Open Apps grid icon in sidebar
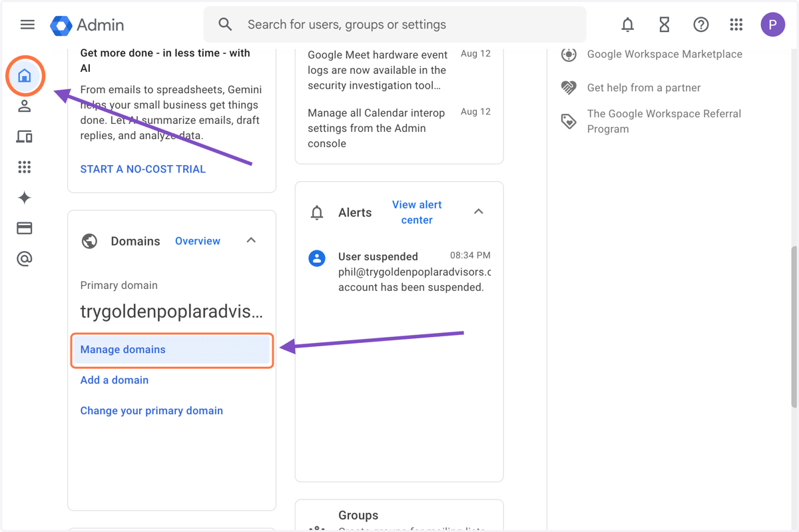Image resolution: width=799 pixels, height=532 pixels. click(x=25, y=167)
